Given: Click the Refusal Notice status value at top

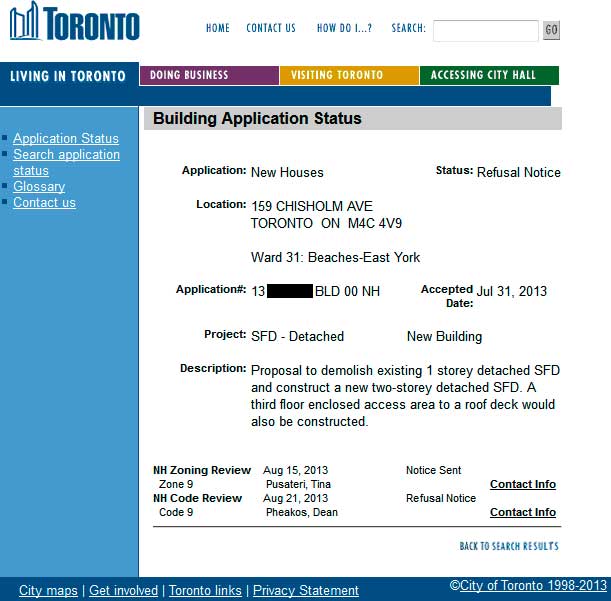Looking at the screenshot, I should [x=519, y=172].
